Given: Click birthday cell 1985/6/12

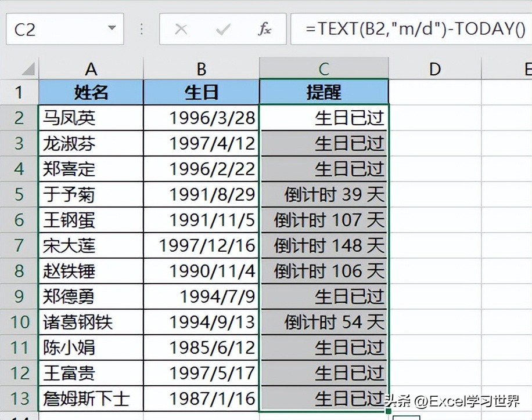Looking at the screenshot, I should tap(201, 347).
